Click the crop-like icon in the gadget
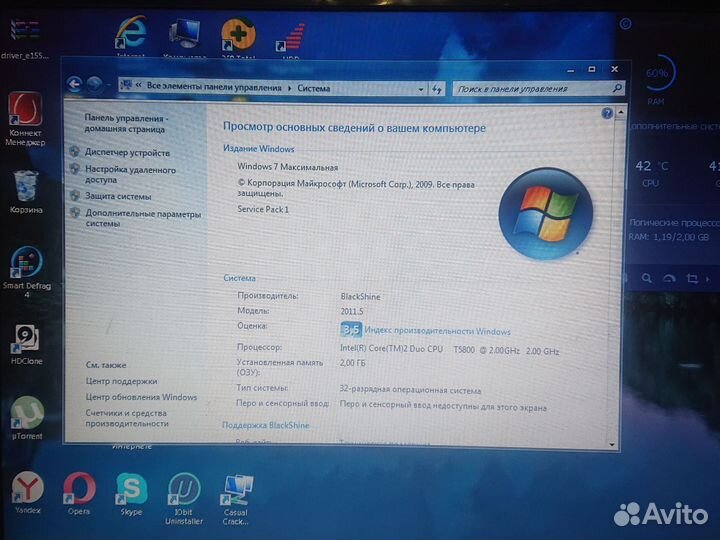 [692, 278]
